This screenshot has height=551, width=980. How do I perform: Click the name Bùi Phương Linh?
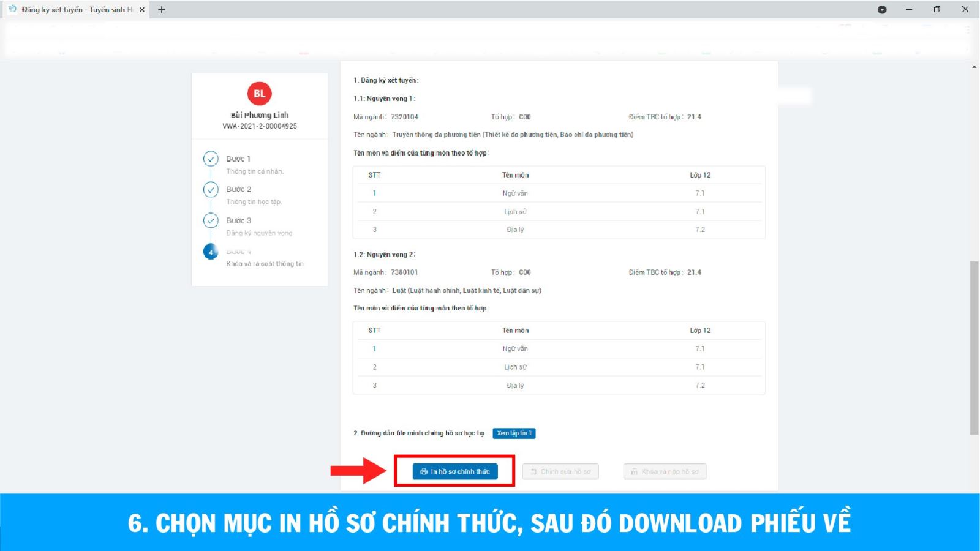[x=260, y=115]
